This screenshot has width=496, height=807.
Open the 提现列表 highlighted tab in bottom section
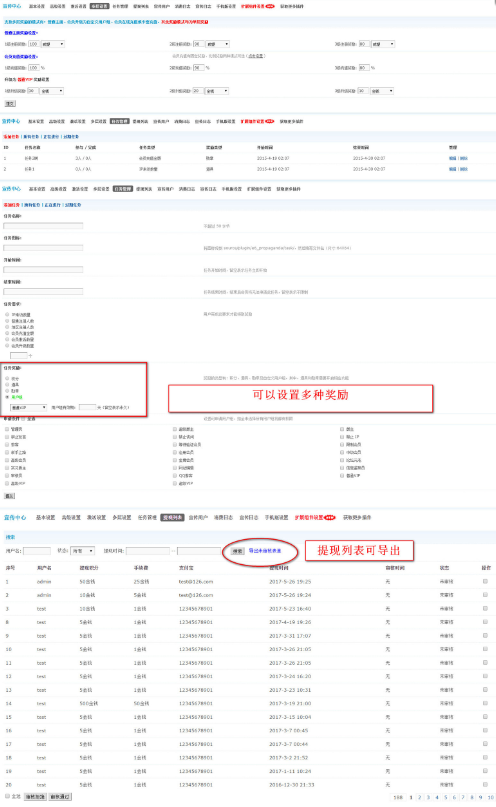click(172, 517)
